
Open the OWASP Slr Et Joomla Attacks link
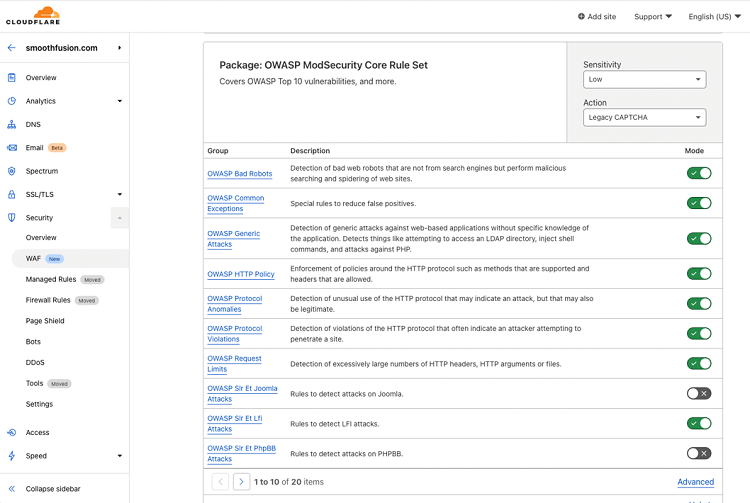point(242,394)
